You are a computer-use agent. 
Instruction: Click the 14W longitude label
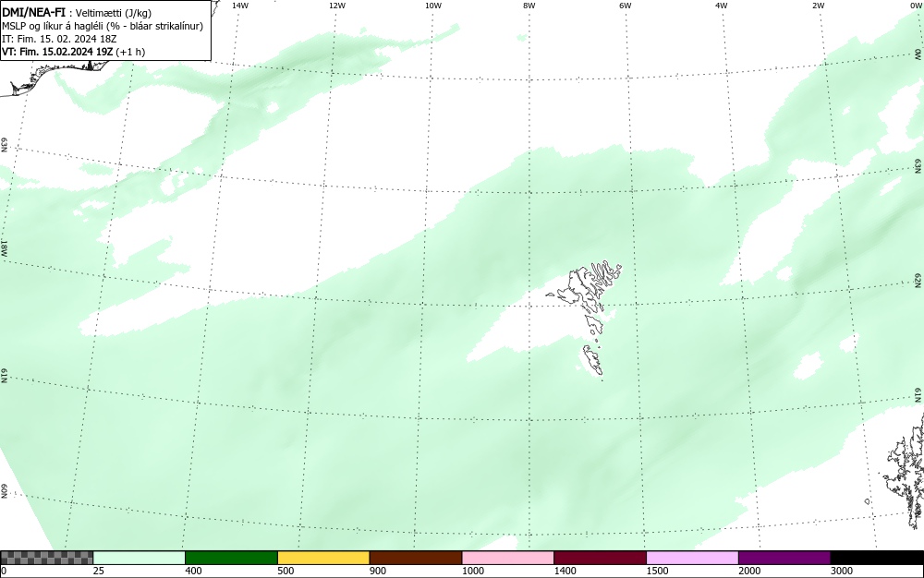(240, 6)
